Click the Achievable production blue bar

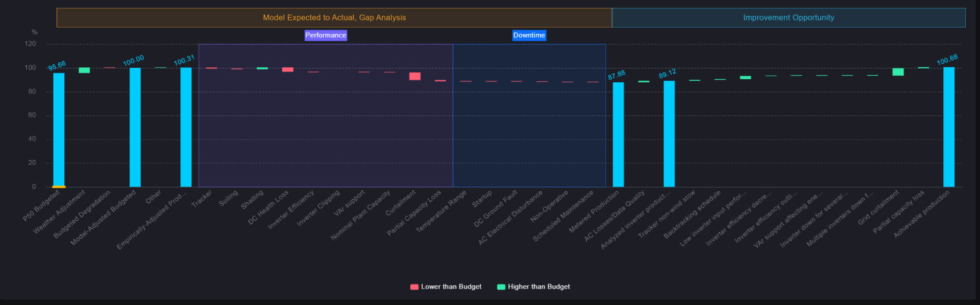pyautogui.click(x=949, y=127)
